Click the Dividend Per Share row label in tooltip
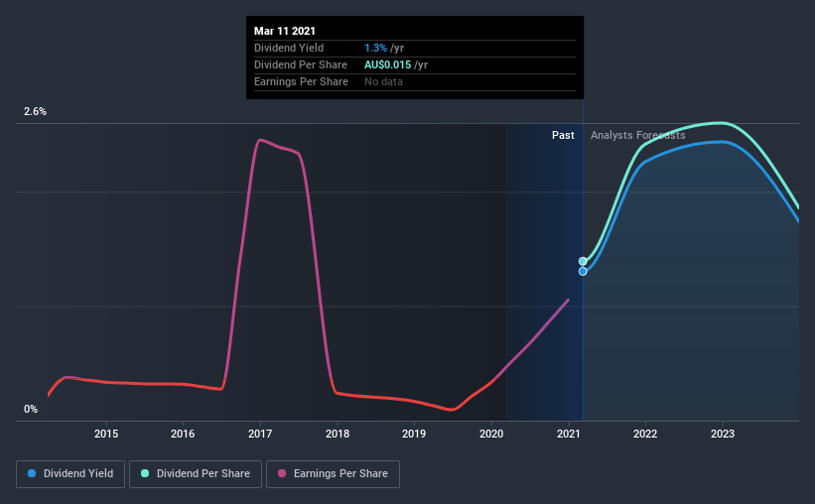The width and height of the screenshot is (815, 504). (301, 64)
